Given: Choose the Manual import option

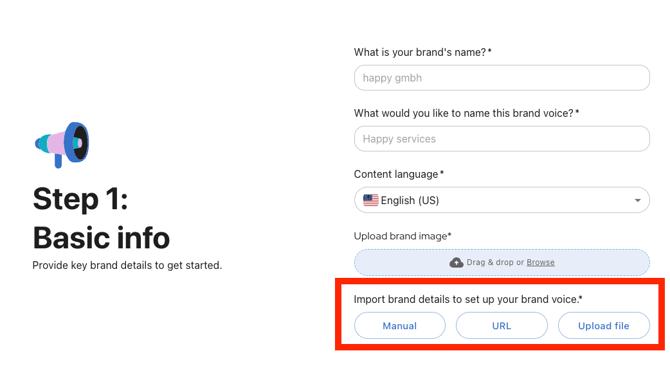Looking at the screenshot, I should (400, 325).
